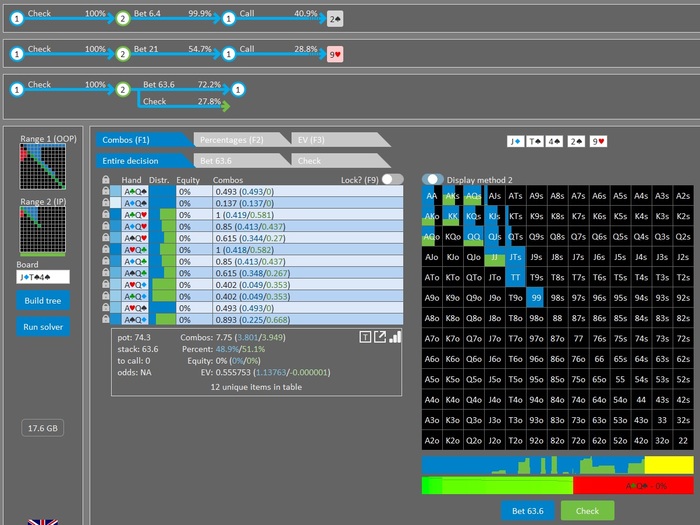Click node 1 after Bet 63.6 72.2%
Image resolution: width=700 pixels, height=525 pixels.
238,90
